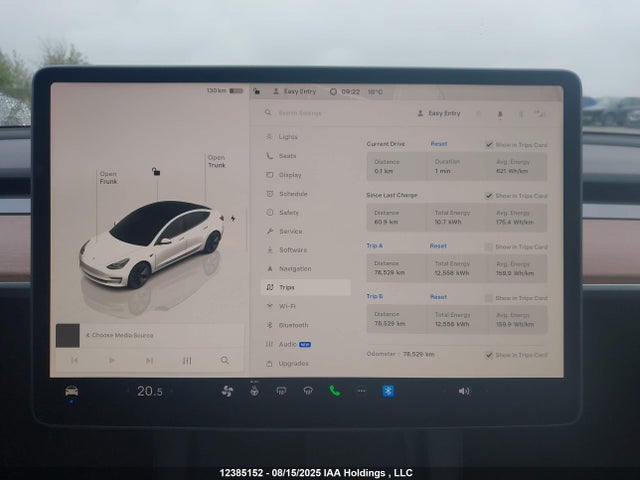Tap the white Model 3 car image
Image resolution: width=640 pixels, height=480 pixels.
pyautogui.click(x=152, y=244)
